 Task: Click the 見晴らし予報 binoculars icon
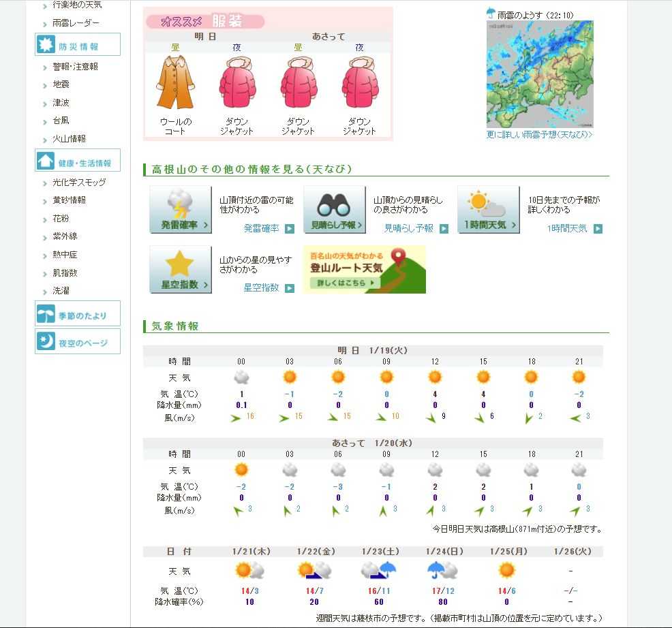(x=334, y=210)
